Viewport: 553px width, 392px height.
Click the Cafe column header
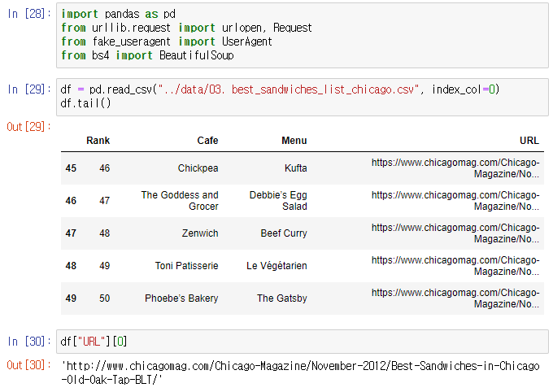tap(207, 141)
